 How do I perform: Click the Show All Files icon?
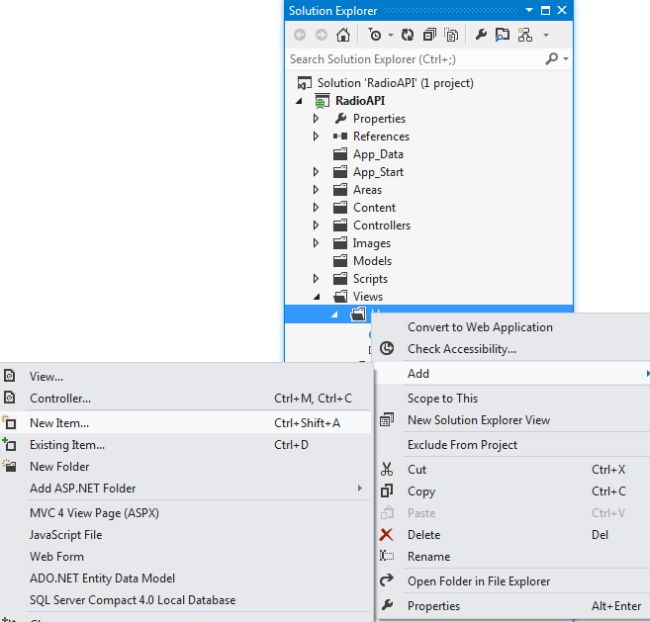451,35
